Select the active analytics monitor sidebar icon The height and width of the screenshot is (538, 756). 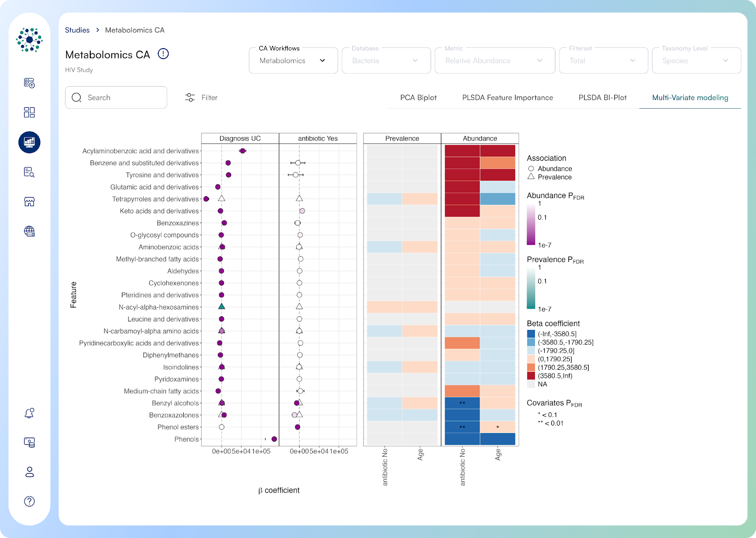pyautogui.click(x=29, y=142)
